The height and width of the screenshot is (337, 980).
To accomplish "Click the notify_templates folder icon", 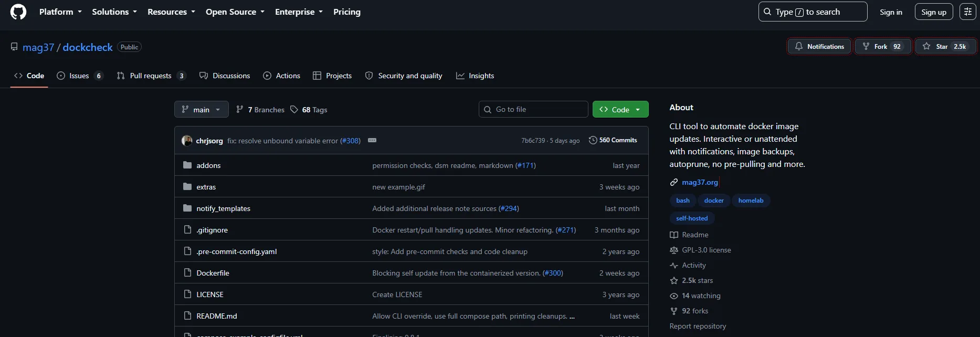I will [187, 208].
